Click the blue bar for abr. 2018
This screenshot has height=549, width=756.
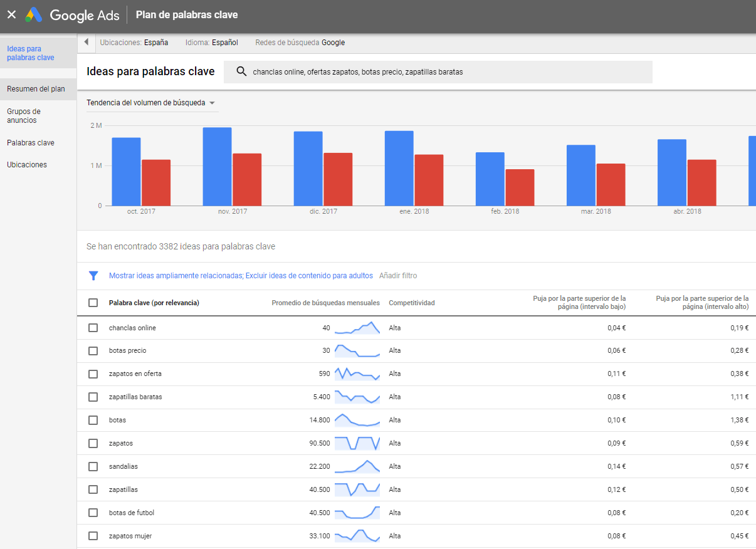(671, 172)
